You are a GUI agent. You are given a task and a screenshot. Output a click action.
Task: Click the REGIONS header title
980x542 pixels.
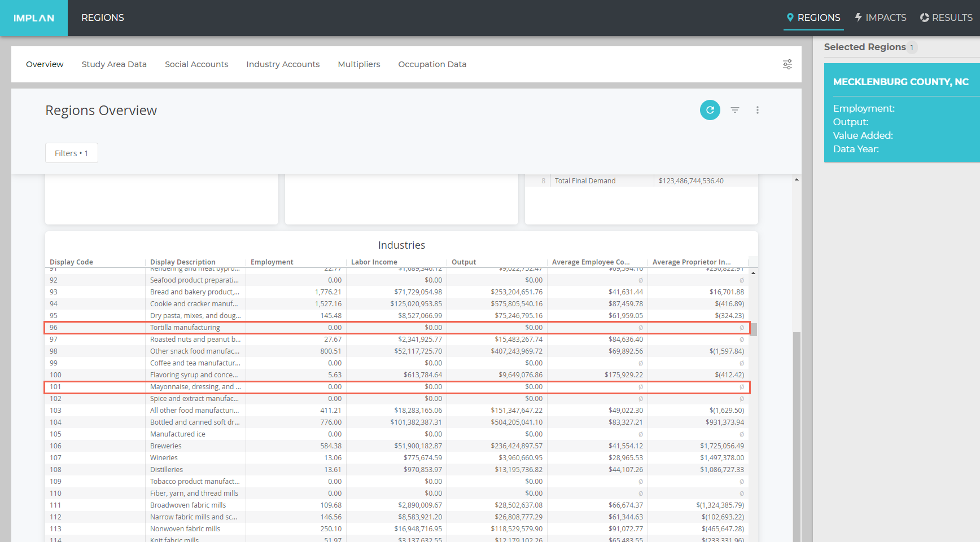(x=103, y=17)
